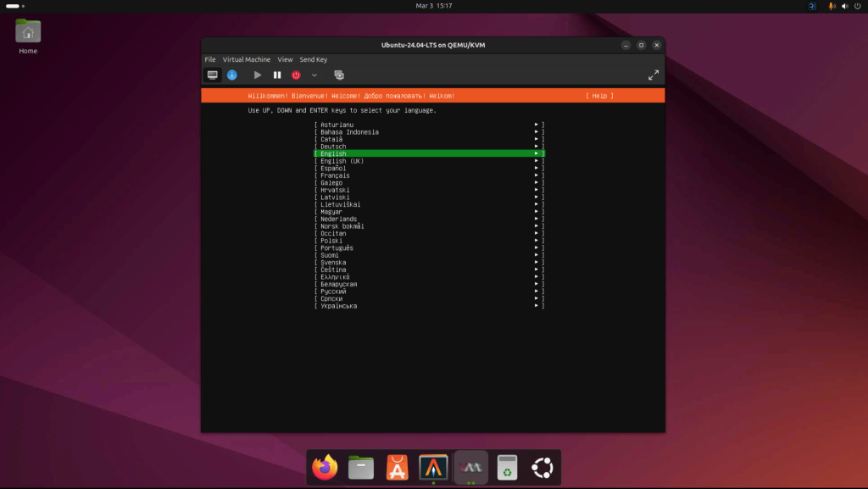The width and height of the screenshot is (868, 489).
Task: Run the virtual machine with the play icon
Action: (x=257, y=75)
